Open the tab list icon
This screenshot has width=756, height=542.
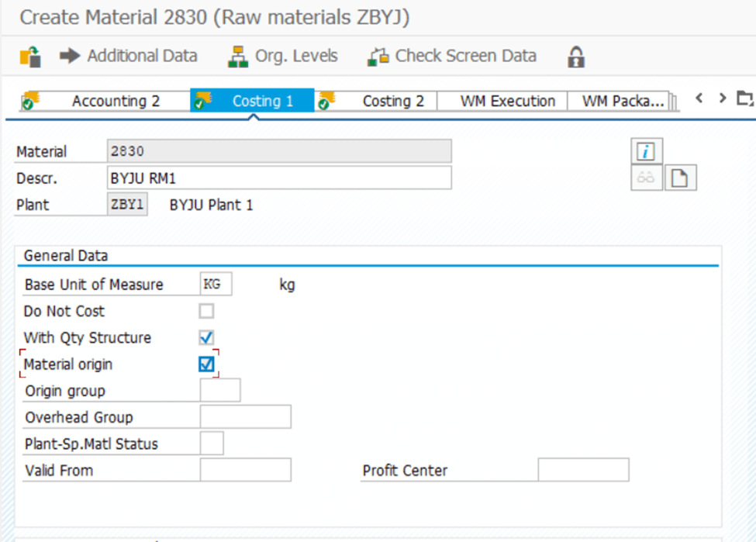click(x=744, y=98)
